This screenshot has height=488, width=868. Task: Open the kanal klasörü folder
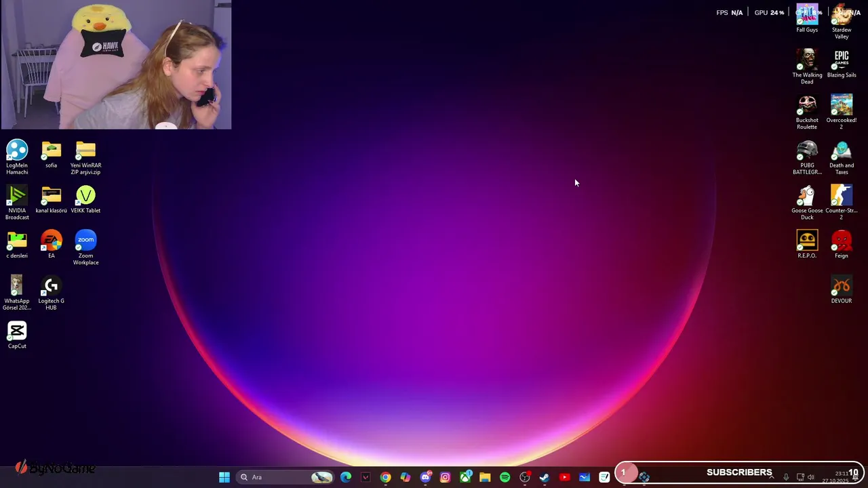click(x=52, y=200)
